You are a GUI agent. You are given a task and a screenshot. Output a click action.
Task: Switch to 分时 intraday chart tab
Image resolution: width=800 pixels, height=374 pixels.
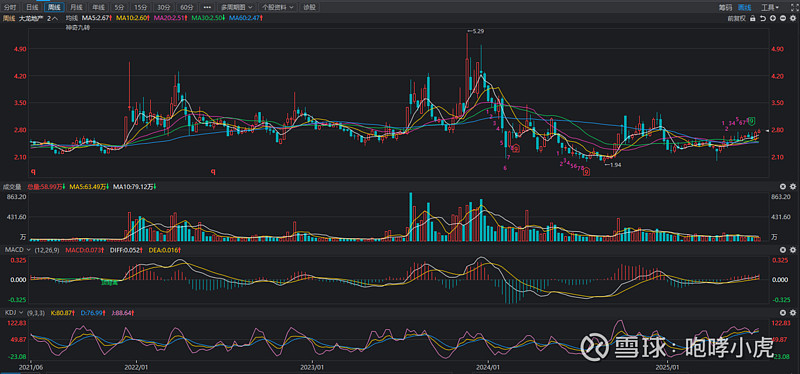point(10,8)
